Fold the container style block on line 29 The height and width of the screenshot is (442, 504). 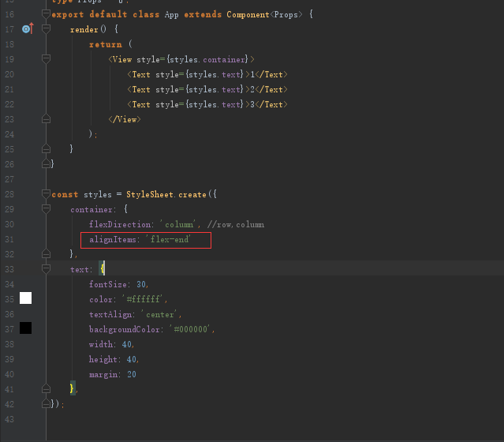46,209
